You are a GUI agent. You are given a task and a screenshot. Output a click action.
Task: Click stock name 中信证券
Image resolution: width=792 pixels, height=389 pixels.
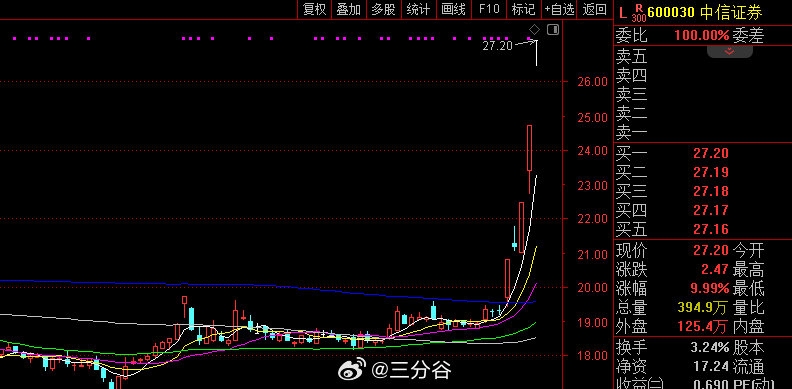coord(731,12)
